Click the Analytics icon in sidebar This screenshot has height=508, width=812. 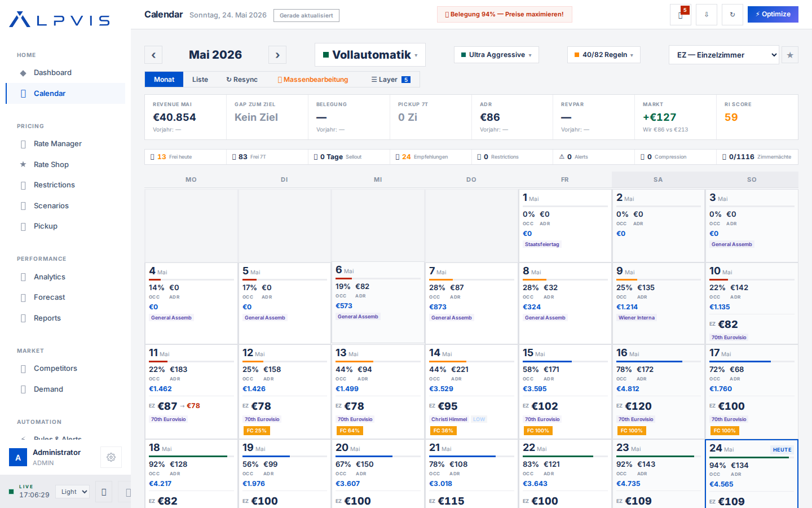point(23,277)
